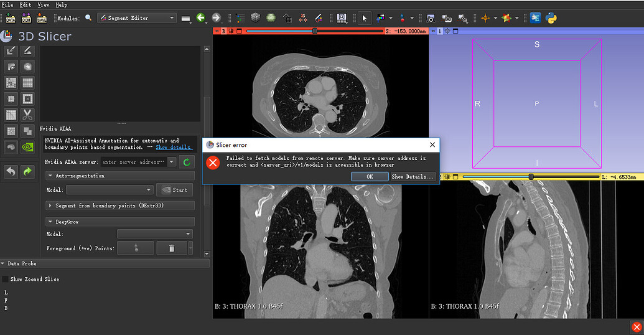Click the server address input field
This screenshot has width=644, height=335.
tap(134, 162)
